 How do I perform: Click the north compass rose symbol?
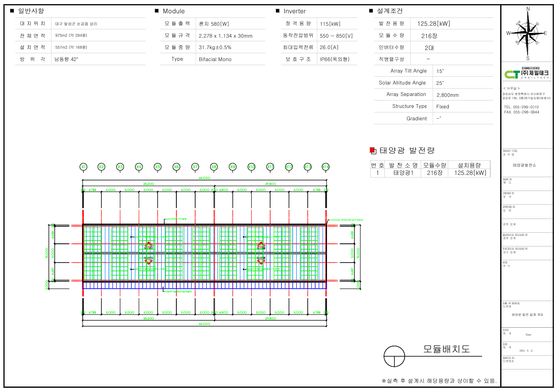pos(527,33)
